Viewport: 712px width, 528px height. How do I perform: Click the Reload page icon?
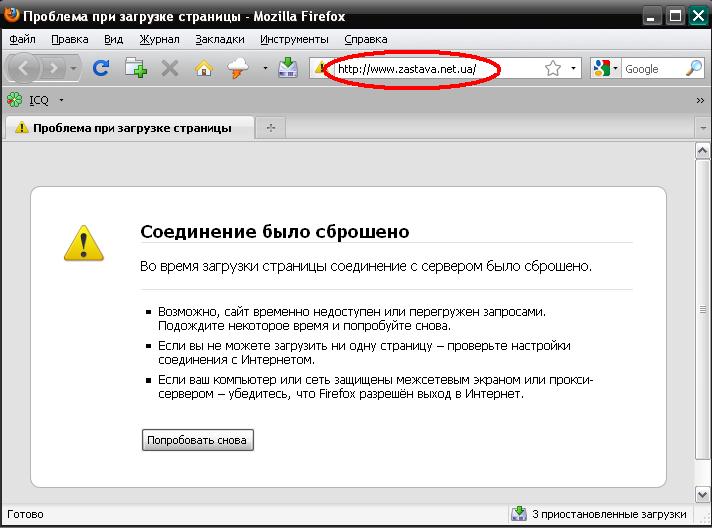tap(100, 68)
